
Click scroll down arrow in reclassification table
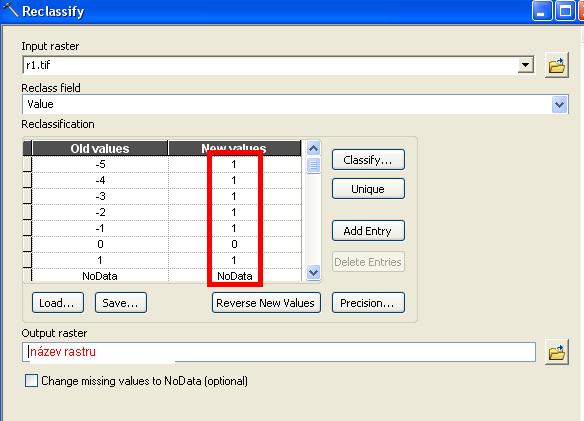pos(314,272)
